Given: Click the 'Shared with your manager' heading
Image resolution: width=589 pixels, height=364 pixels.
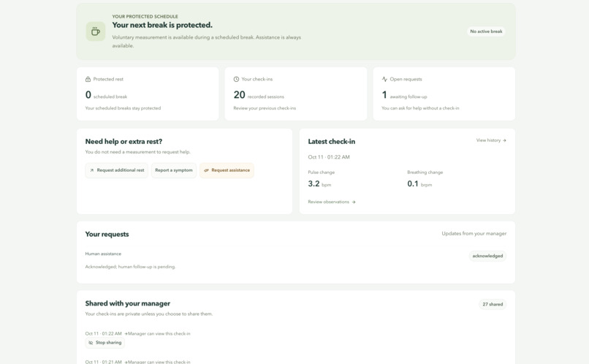Looking at the screenshot, I should point(128,303).
